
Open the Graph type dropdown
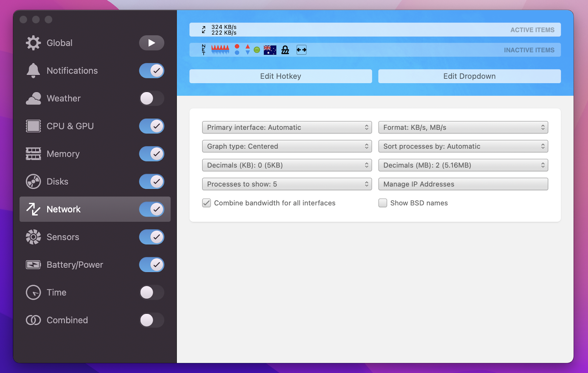click(x=287, y=146)
